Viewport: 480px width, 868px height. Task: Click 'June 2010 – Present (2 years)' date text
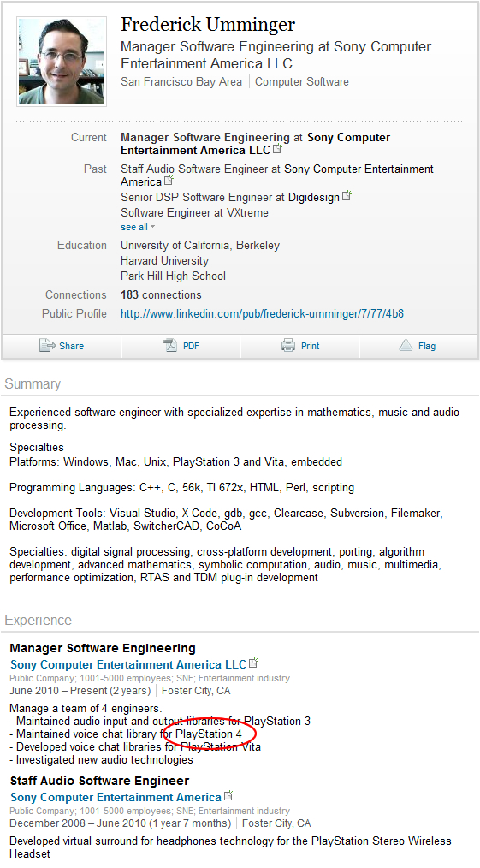(x=80, y=690)
